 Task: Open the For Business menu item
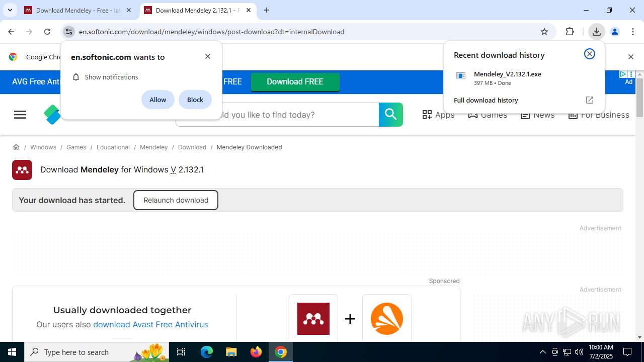(x=599, y=115)
